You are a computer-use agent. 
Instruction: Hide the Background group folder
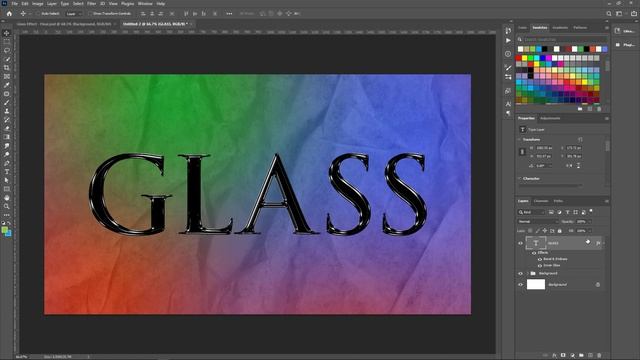point(520,273)
